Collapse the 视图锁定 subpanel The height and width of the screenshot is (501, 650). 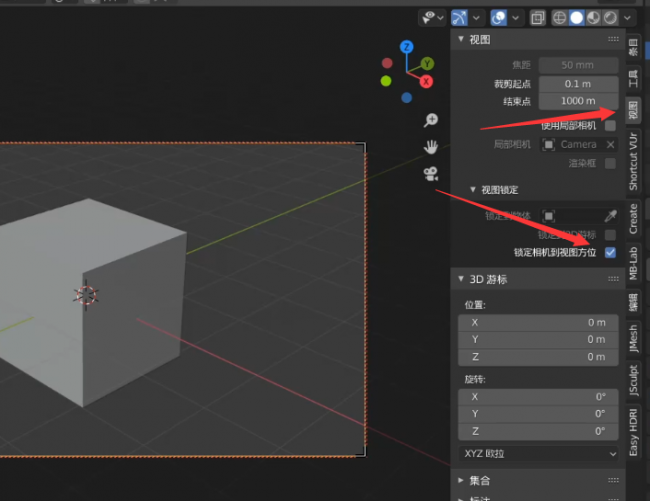pos(473,189)
